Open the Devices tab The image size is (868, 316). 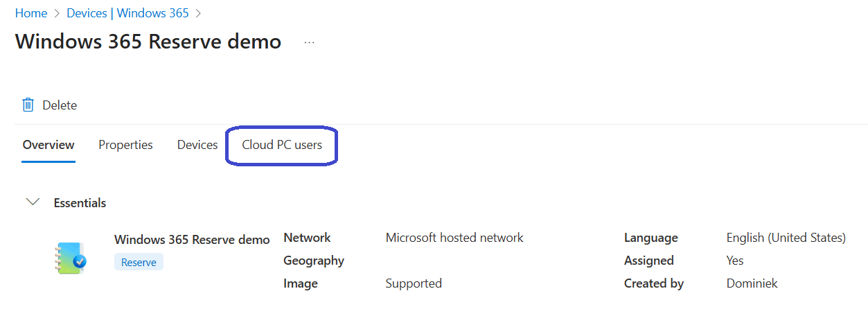tap(197, 145)
